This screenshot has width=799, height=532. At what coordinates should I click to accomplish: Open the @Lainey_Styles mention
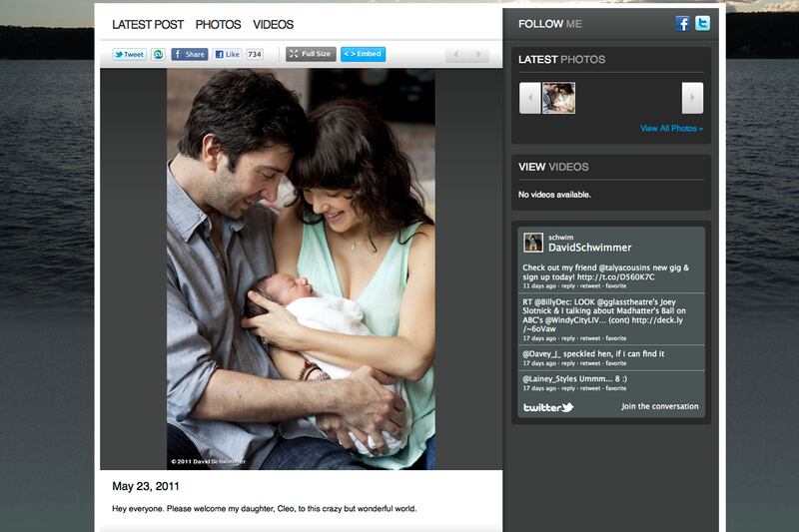pyautogui.click(x=549, y=378)
